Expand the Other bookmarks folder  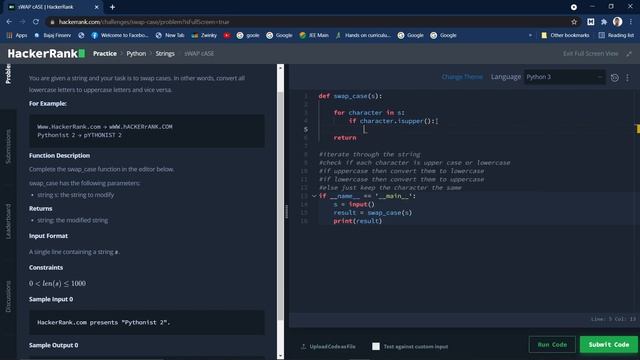click(565, 36)
